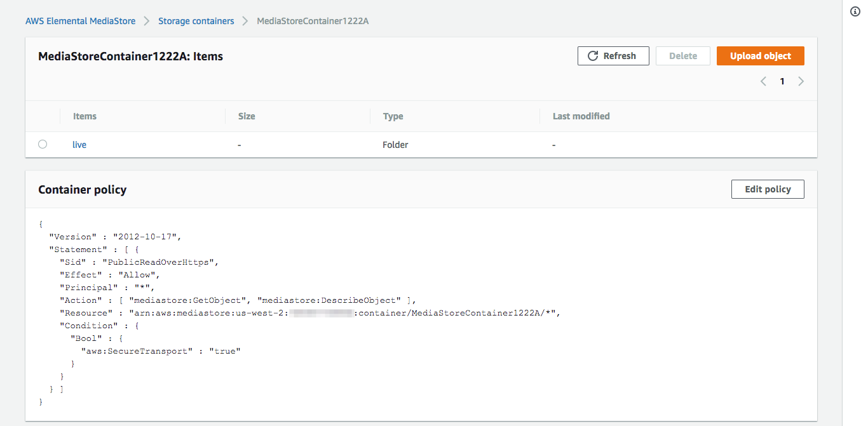Click the MediaStoreContainer1222A breadcrumb label
This screenshot has height=426, width=868.
[x=312, y=20]
